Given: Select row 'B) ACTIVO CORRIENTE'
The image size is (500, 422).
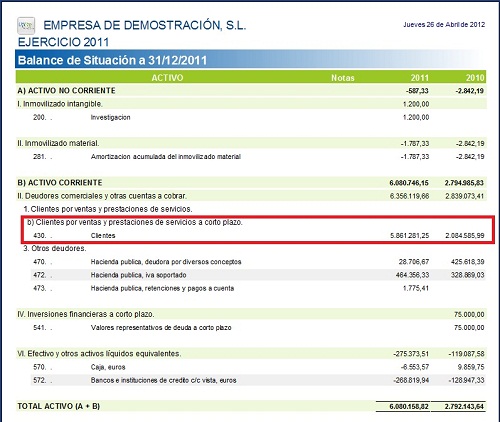Looking at the screenshot, I should (x=251, y=183).
